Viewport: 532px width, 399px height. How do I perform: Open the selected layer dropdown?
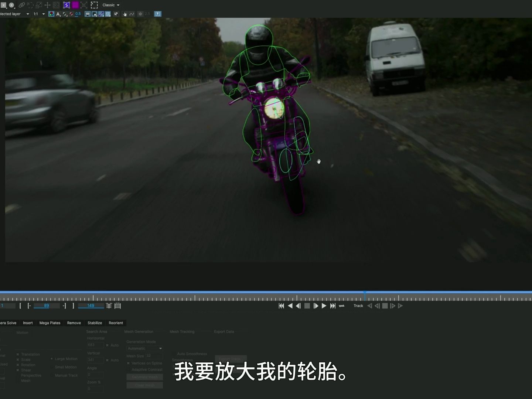point(15,14)
